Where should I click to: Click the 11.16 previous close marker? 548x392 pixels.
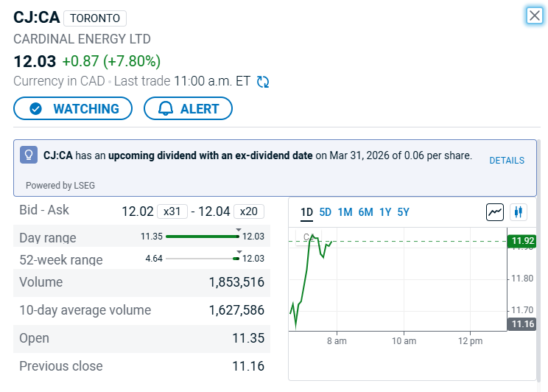coord(522,323)
